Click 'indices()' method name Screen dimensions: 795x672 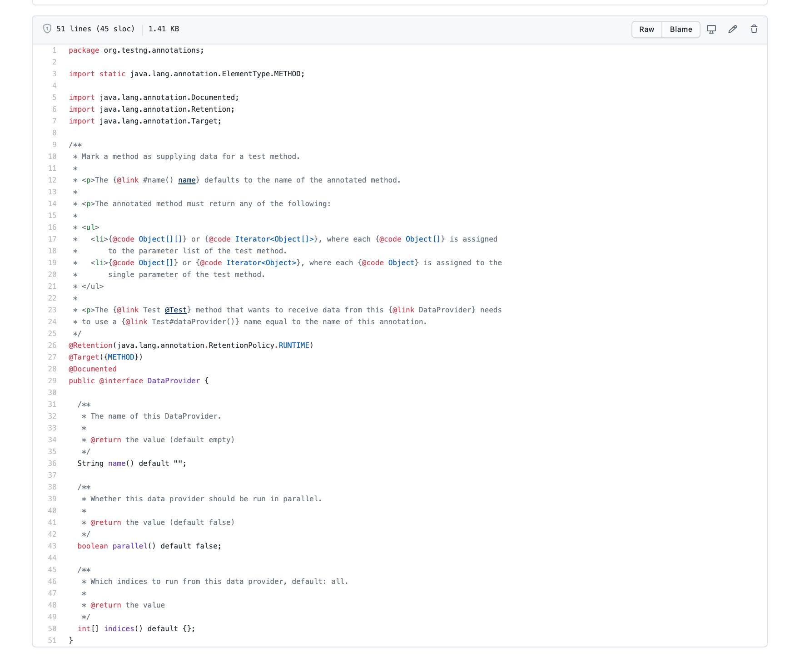(x=123, y=629)
